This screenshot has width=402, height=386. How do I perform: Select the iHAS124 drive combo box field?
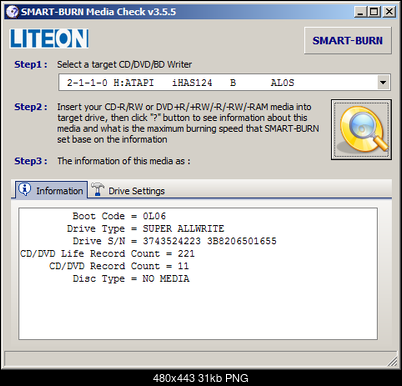[224, 82]
